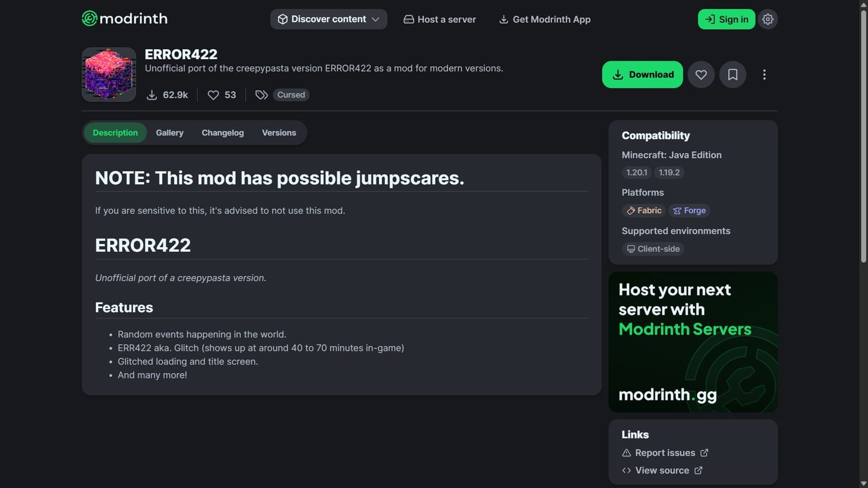View the mod's source code
This screenshot has height=488, width=868.
click(662, 470)
